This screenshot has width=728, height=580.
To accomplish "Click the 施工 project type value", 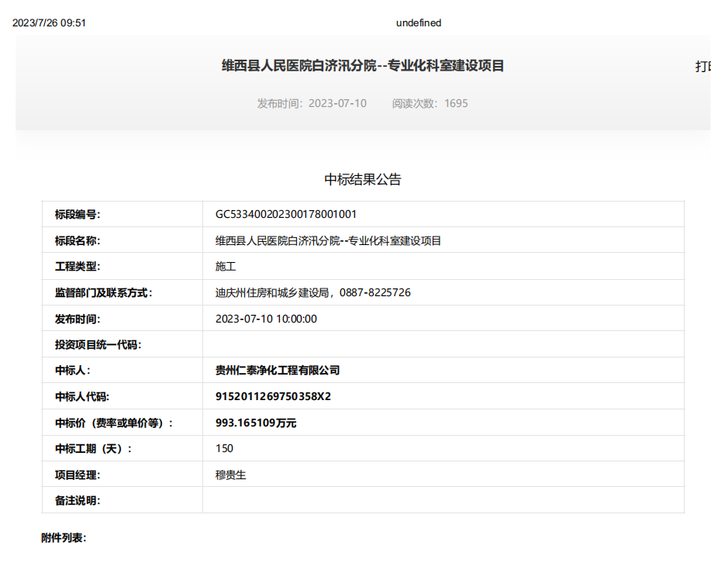I will click(x=226, y=267).
